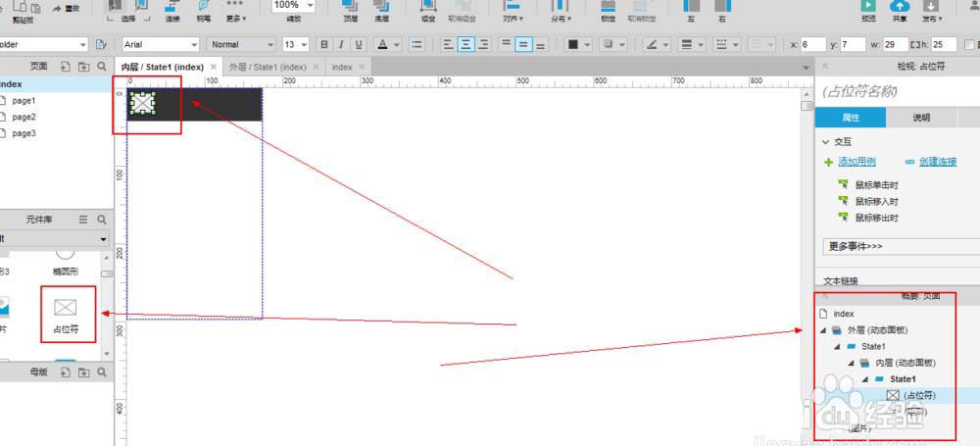Click the y position input field
980x446 pixels.
click(853, 44)
